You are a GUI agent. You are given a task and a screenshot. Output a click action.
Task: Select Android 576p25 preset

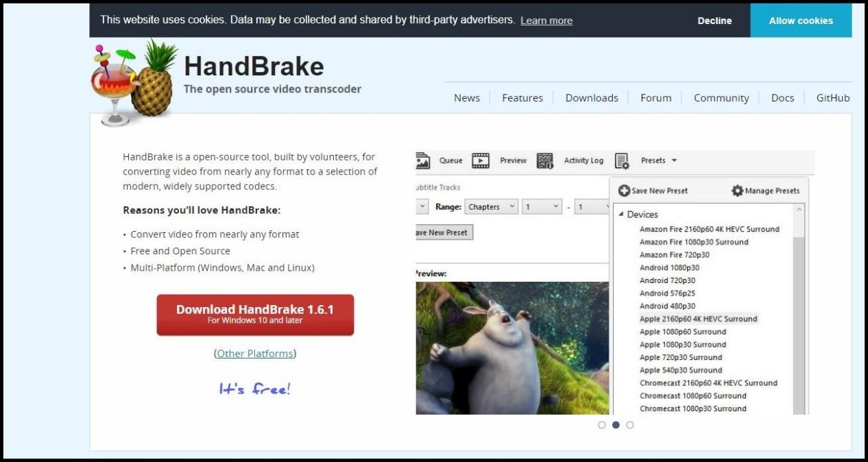[667, 293]
